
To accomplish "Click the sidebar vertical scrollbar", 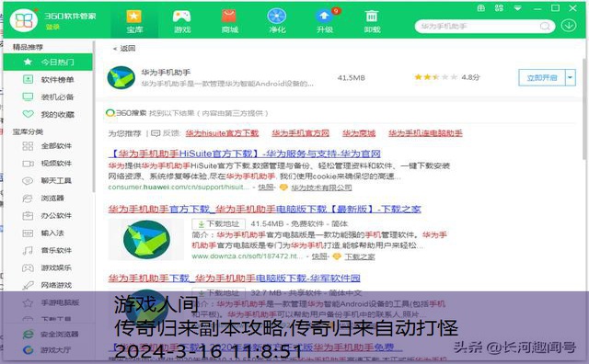I will 94,117.
